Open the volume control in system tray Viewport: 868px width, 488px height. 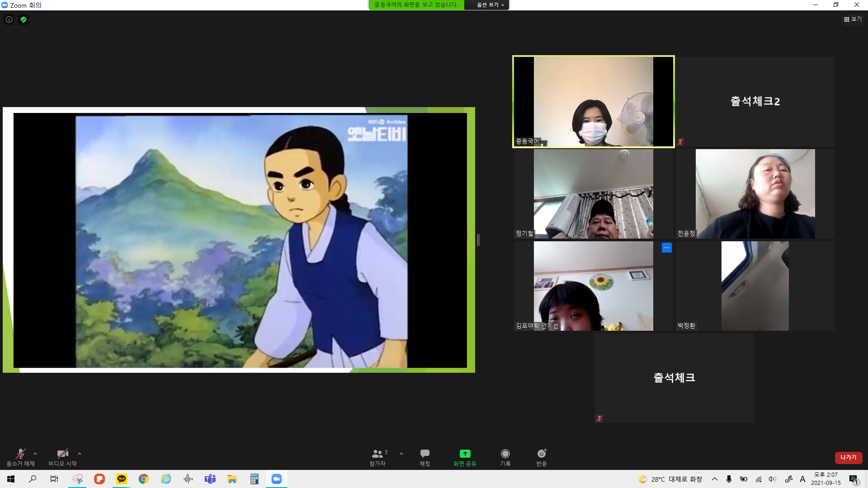click(x=772, y=479)
